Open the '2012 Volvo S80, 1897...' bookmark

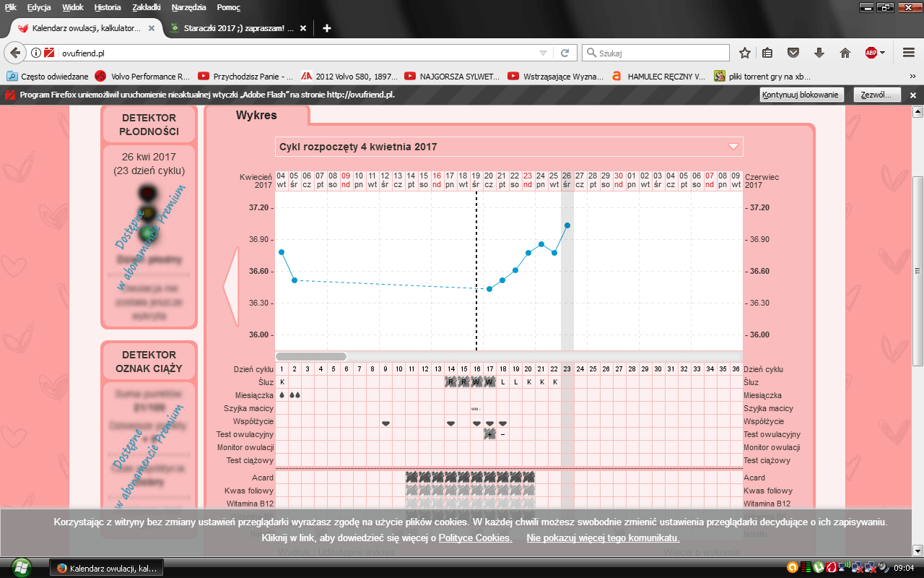tap(350, 76)
